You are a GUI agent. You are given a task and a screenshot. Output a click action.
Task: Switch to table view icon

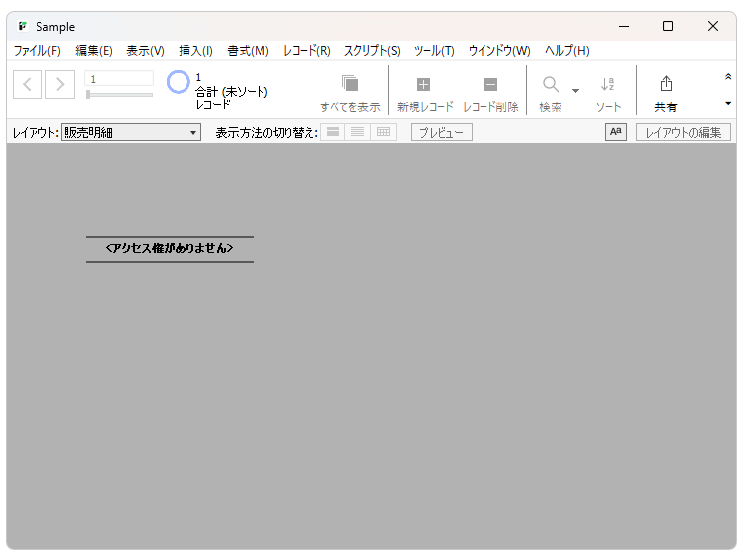383,132
